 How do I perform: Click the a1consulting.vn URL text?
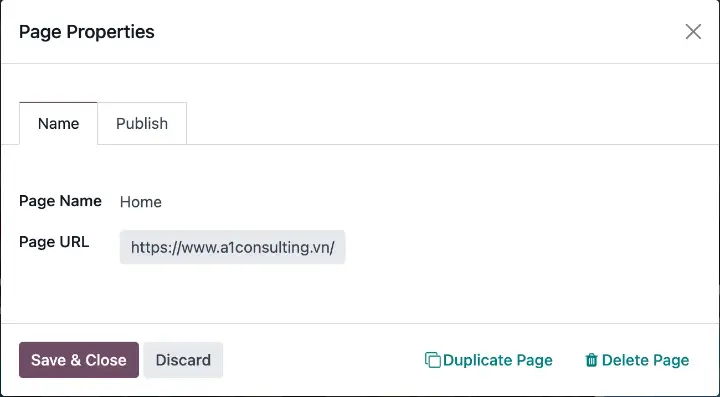(232, 247)
